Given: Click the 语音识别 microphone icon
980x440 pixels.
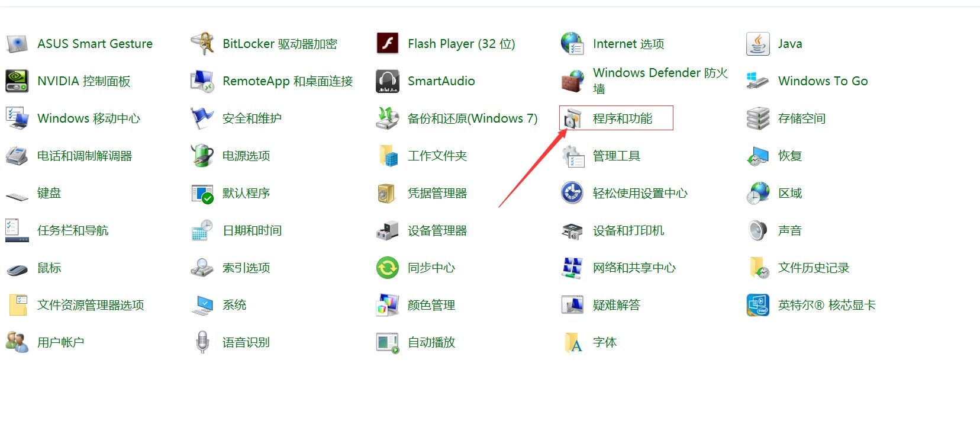Looking at the screenshot, I should pos(202,342).
